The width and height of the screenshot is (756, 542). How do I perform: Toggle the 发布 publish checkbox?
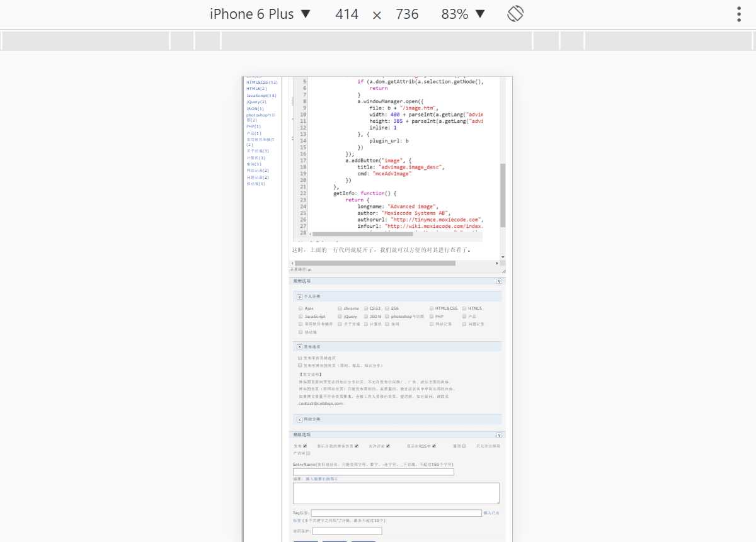(305, 446)
